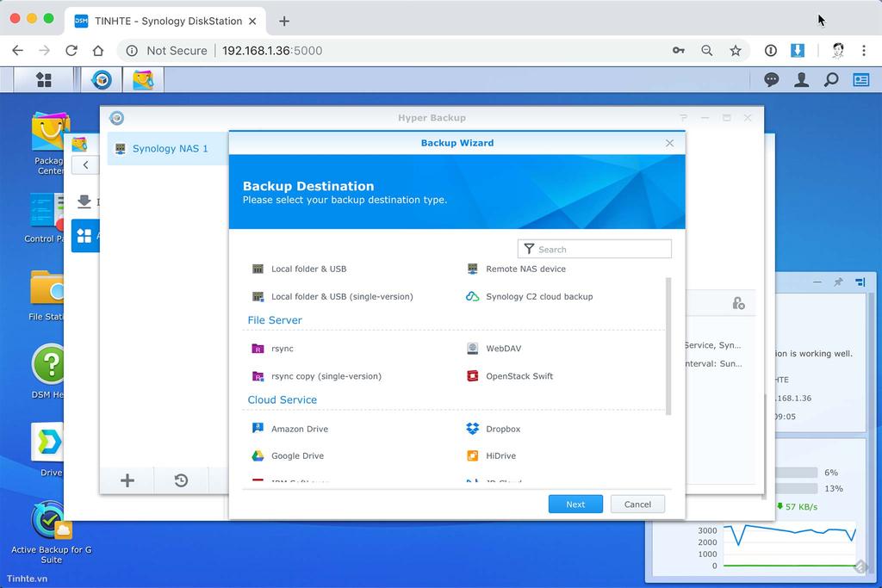Image resolution: width=882 pixels, height=588 pixels.
Task: Switch to Hyper Backup taskbar icon
Action: point(102,80)
